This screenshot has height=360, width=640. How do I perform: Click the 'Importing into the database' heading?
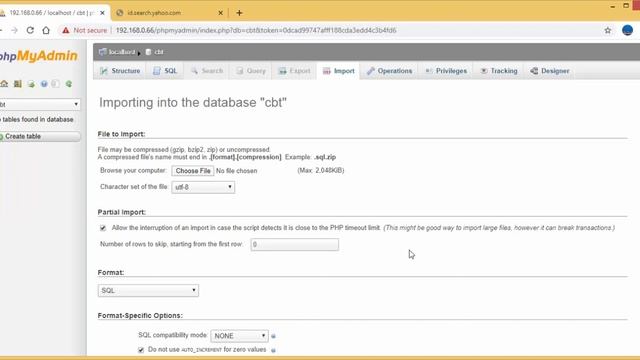pos(193,102)
